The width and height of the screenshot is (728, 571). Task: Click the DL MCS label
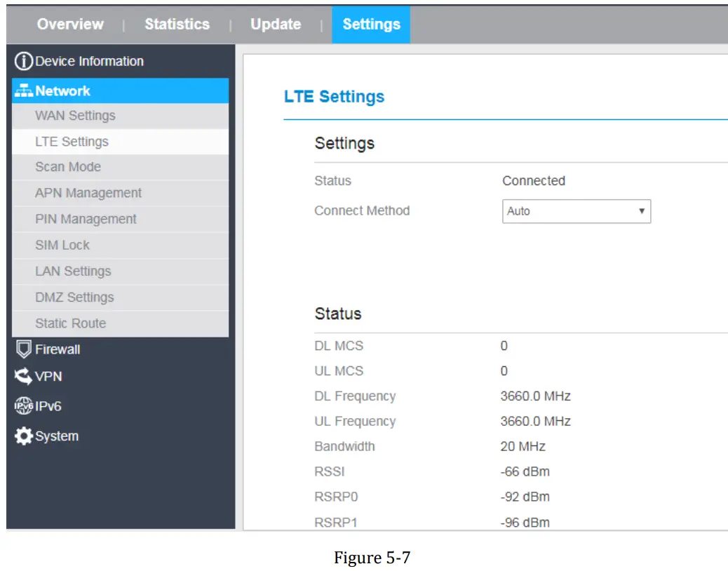[x=339, y=346]
